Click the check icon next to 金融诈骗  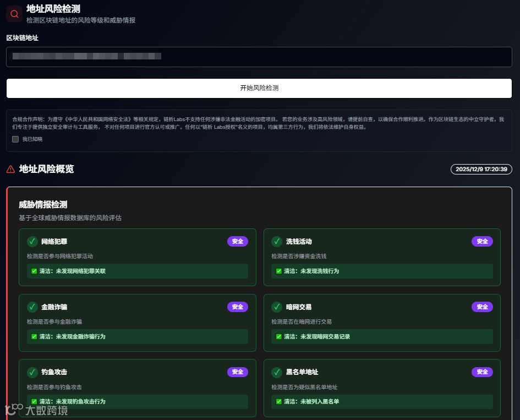(x=32, y=307)
